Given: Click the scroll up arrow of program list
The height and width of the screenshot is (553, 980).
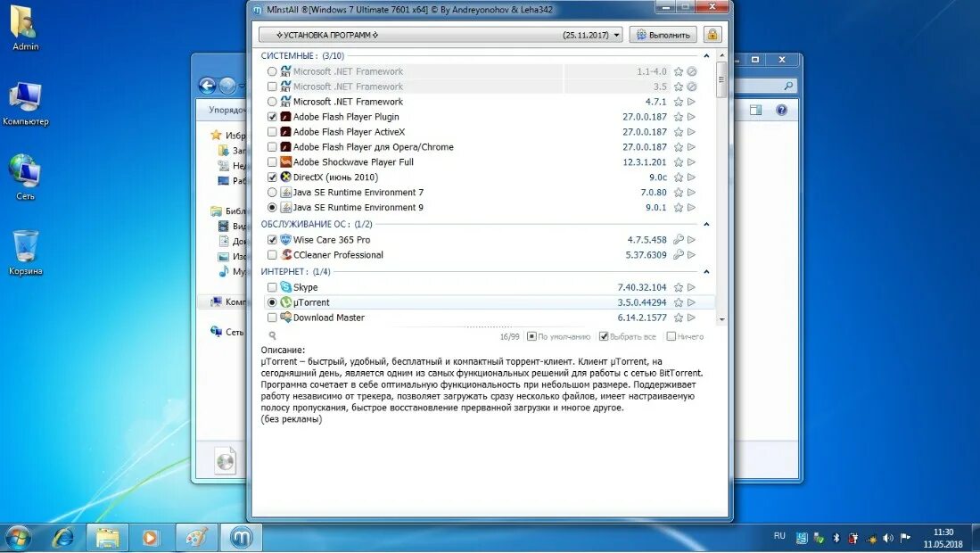Looking at the screenshot, I should tap(721, 56).
